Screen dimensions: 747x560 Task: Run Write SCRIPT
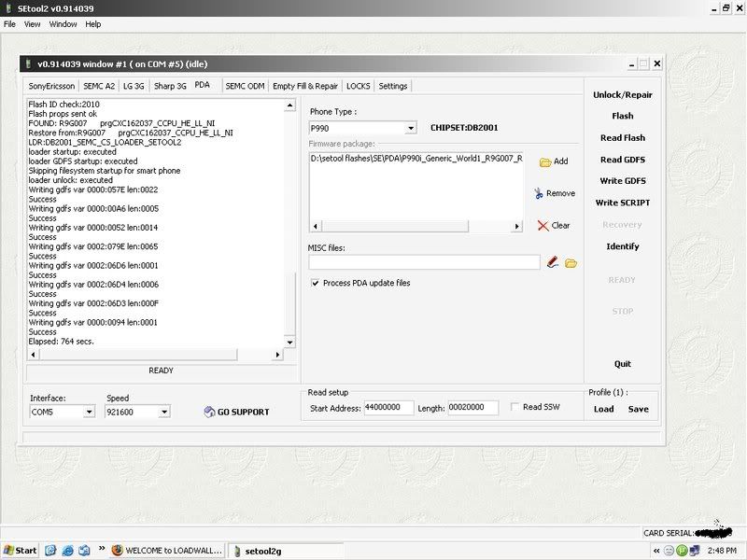tap(622, 203)
